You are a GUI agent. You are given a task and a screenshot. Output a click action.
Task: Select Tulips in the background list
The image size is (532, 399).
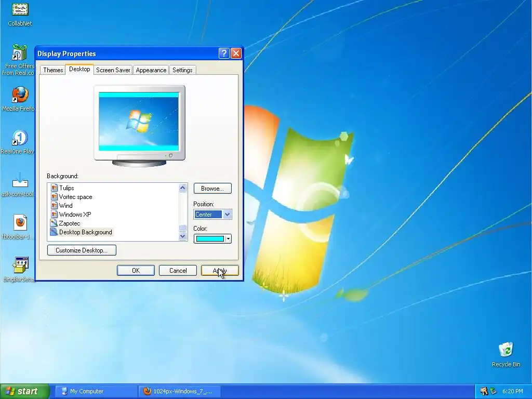[66, 188]
